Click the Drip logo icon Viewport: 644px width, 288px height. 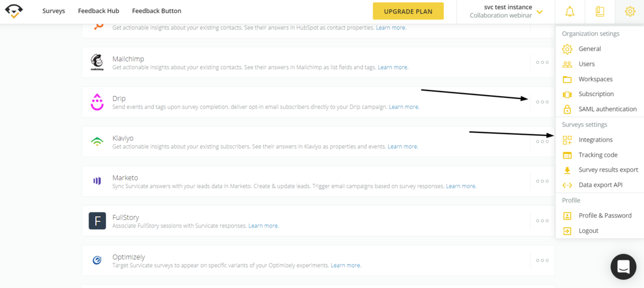point(97,102)
